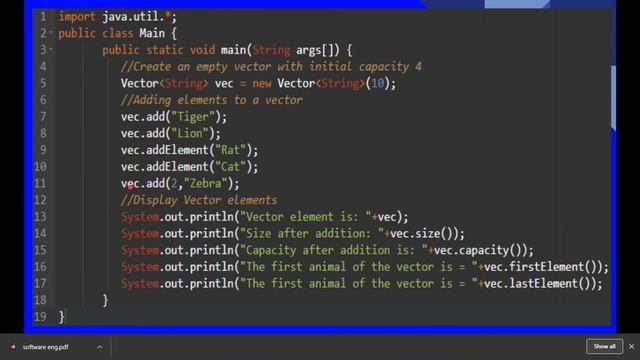Click line number 19 in the gutter

coord(40,317)
